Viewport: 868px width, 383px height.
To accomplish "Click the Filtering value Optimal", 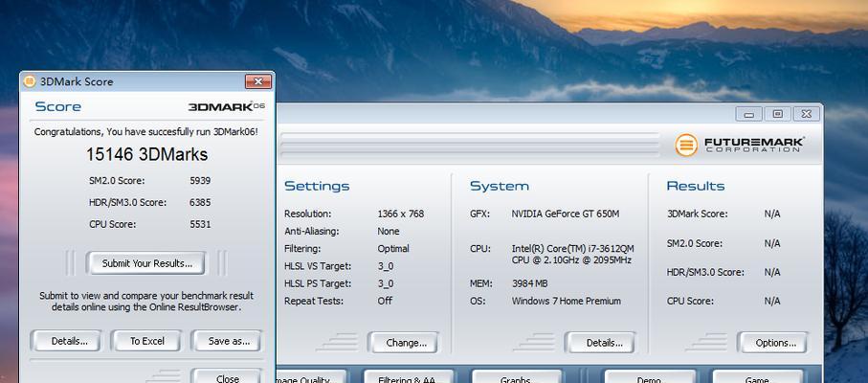I will coord(393,249).
